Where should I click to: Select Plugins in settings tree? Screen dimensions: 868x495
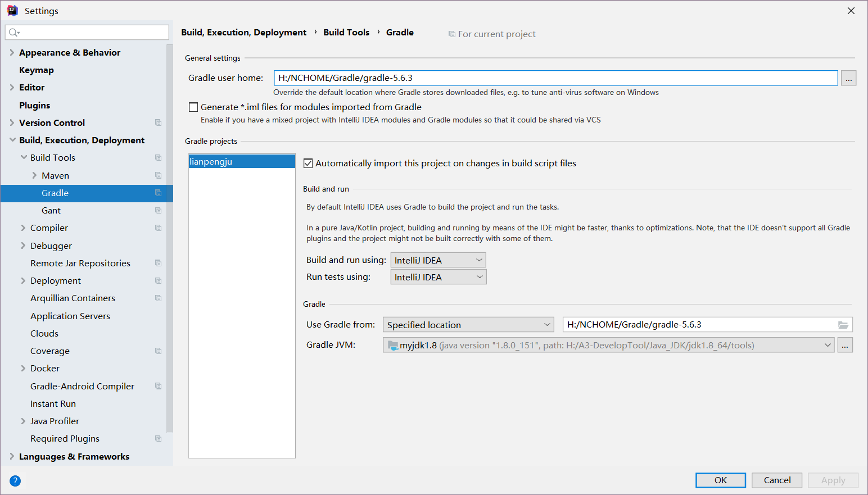(x=35, y=105)
